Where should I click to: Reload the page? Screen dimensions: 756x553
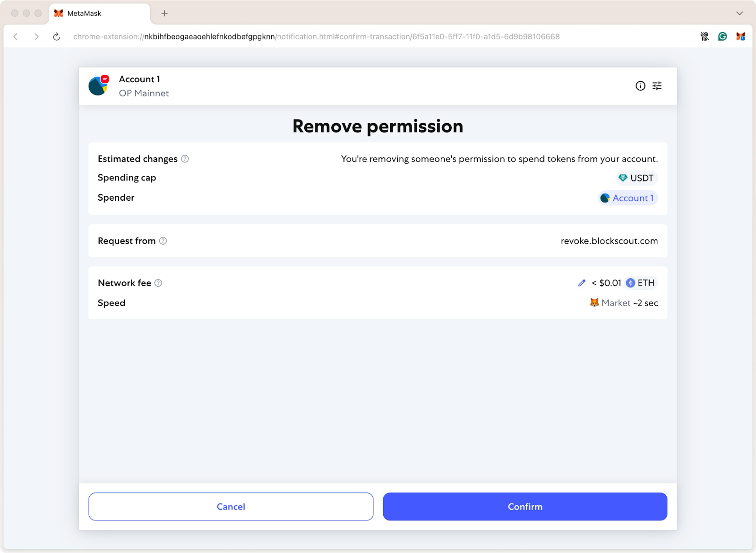pyautogui.click(x=57, y=36)
